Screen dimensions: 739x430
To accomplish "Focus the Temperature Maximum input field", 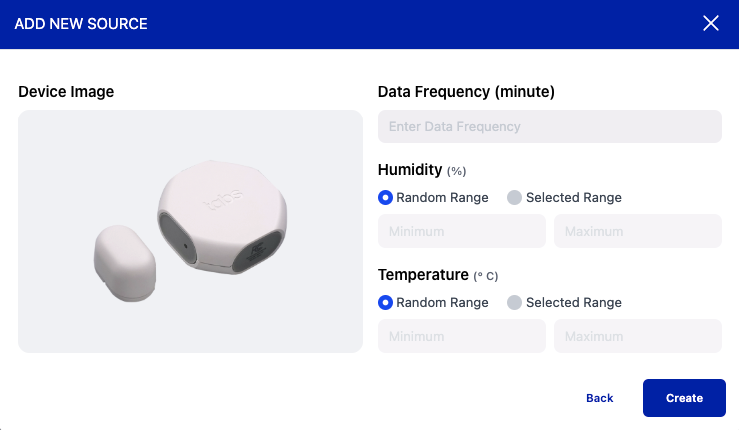I will tap(637, 336).
